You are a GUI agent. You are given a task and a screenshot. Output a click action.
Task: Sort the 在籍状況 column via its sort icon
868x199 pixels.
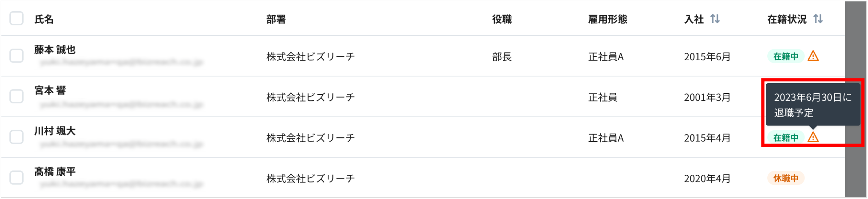point(819,19)
